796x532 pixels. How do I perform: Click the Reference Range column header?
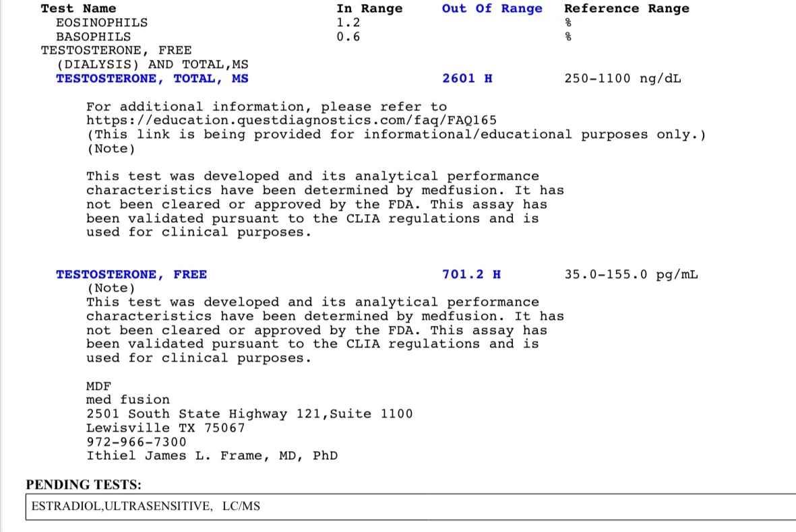[627, 9]
